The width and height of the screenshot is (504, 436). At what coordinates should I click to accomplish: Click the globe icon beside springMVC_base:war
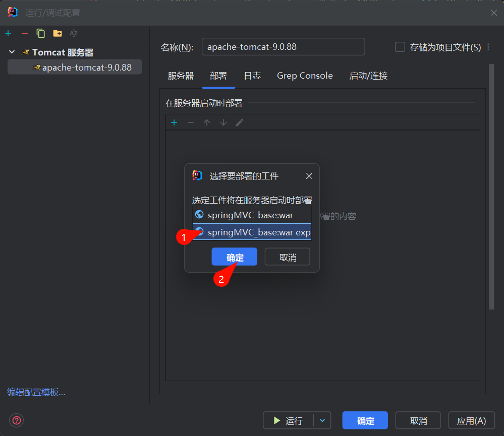[x=199, y=214]
